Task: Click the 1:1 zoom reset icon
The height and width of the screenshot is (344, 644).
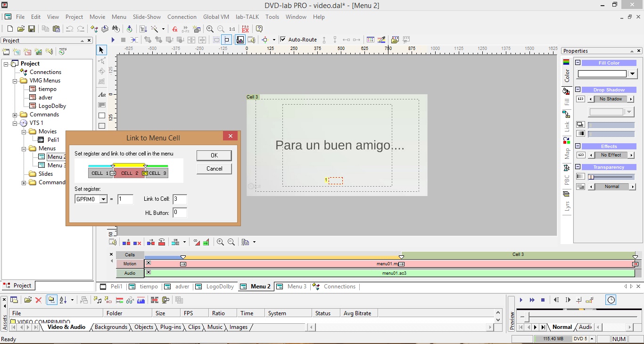Action: (232, 29)
